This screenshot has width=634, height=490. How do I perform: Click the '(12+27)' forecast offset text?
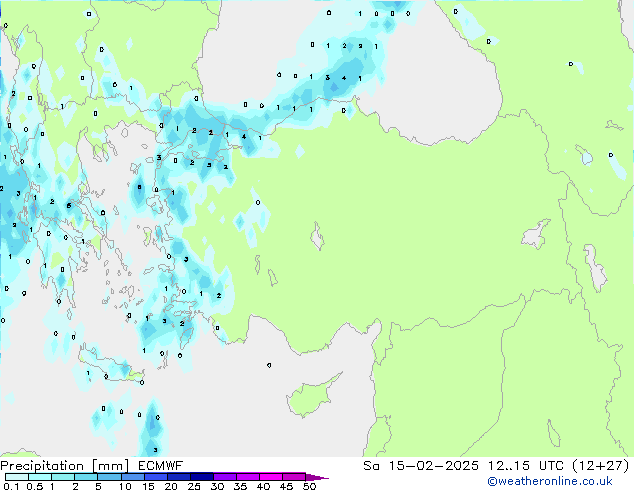(601, 466)
